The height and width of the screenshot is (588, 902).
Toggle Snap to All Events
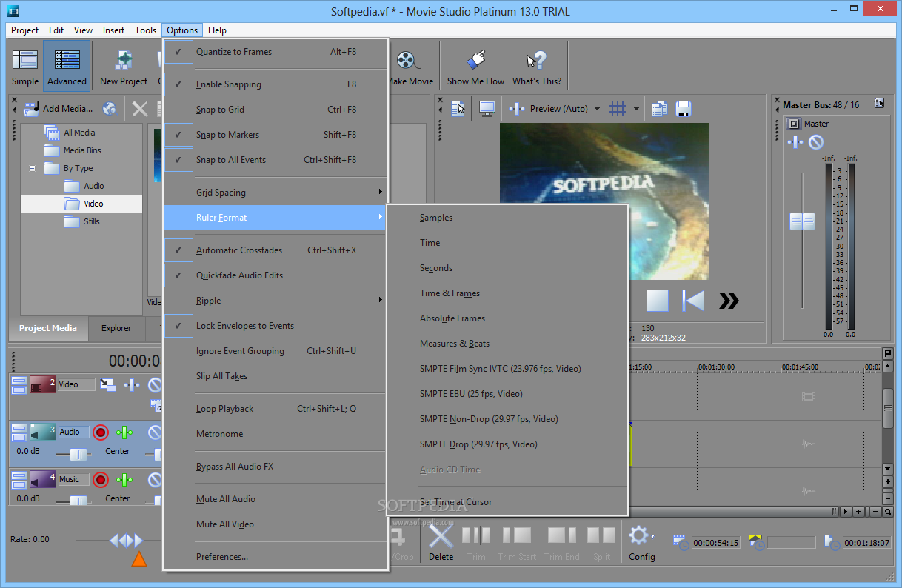pos(276,160)
